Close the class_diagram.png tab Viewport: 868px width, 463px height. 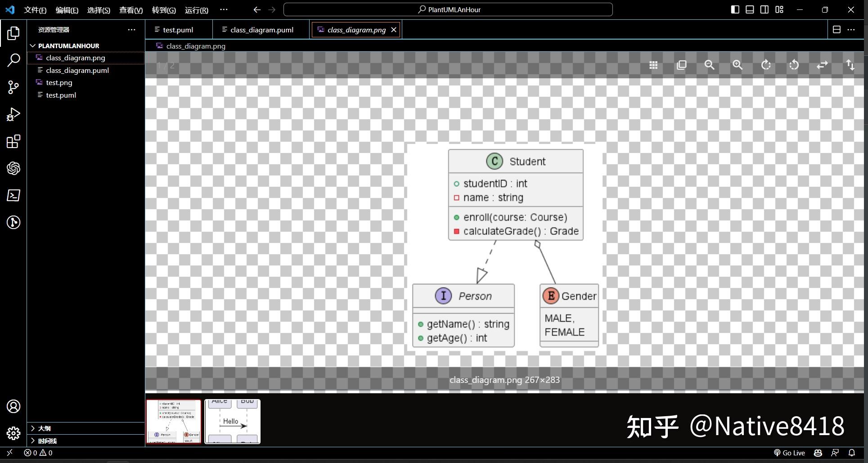coord(394,30)
